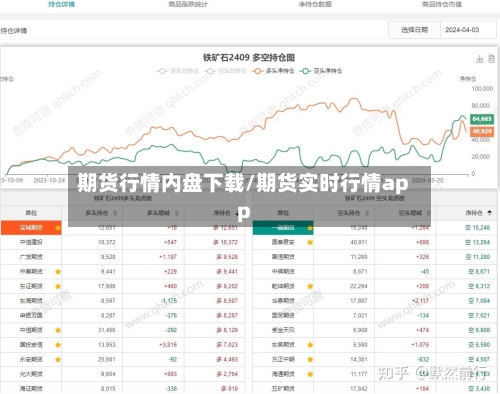Viewport: 500px width, 394px height.
Task: Toggle 空头净持仓 legend series
Action: [x=321, y=71]
